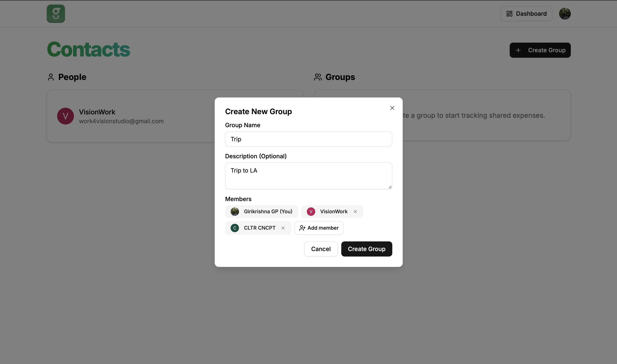The height and width of the screenshot is (364, 617).
Task: Open the Dashboard page
Action: (x=526, y=14)
